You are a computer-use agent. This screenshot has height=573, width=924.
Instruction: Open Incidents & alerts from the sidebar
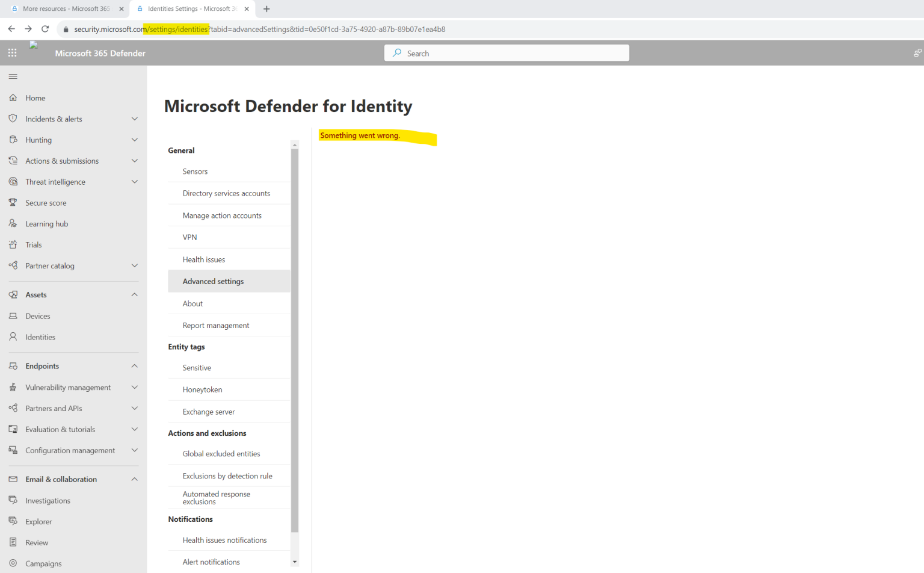52,119
